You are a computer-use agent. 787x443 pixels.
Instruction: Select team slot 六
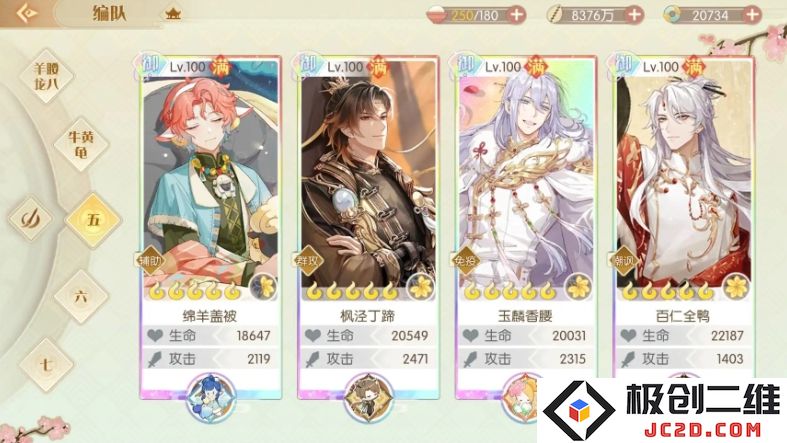[x=81, y=297]
